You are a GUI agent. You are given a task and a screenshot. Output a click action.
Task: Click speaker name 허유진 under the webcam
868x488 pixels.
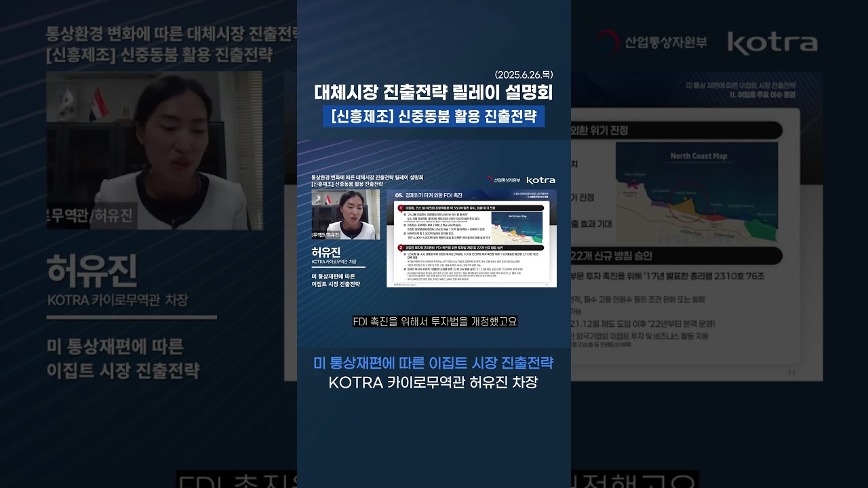326,251
